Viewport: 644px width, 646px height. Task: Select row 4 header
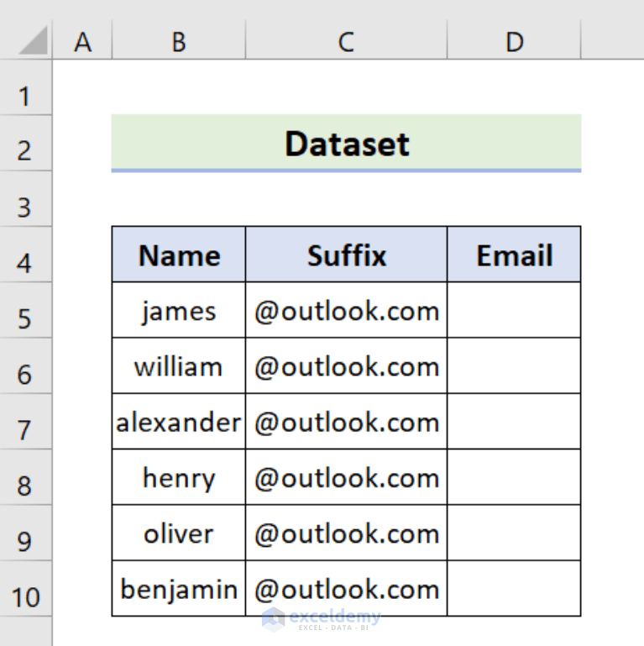(x=25, y=255)
